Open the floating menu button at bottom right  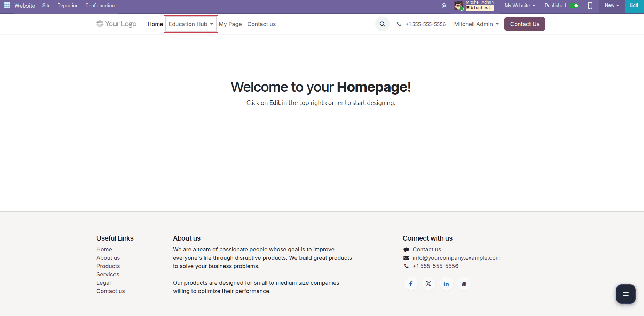(x=626, y=294)
